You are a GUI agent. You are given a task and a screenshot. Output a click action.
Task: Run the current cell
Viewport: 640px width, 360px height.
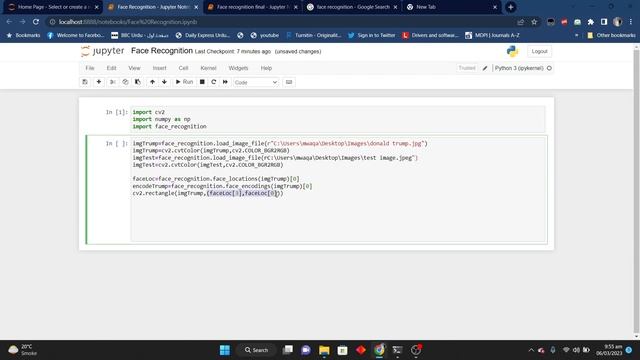[x=184, y=82]
